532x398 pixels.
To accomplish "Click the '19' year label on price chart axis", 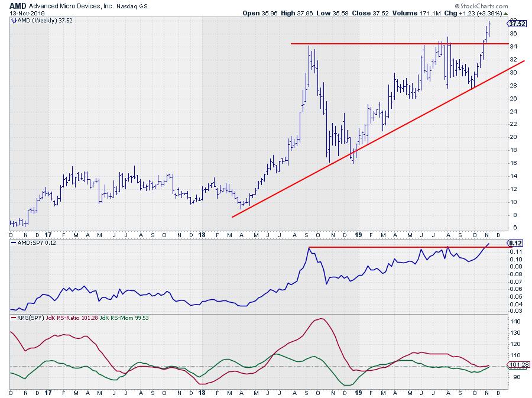I will (x=358, y=235).
